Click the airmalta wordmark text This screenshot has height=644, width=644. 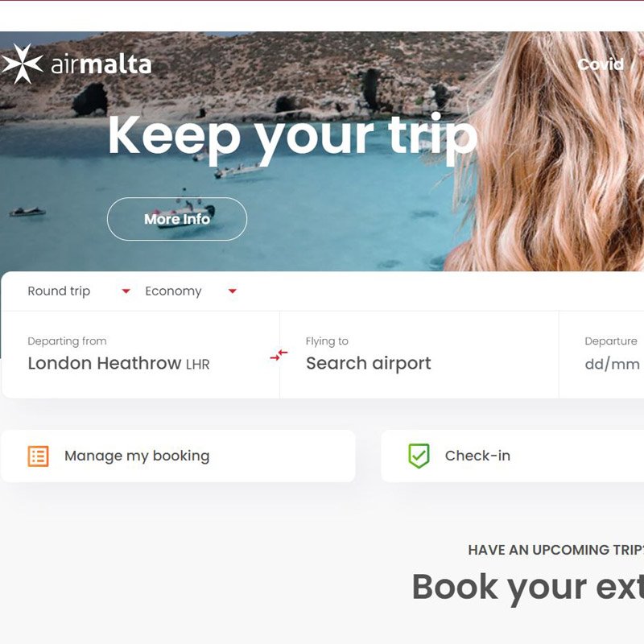point(101,65)
